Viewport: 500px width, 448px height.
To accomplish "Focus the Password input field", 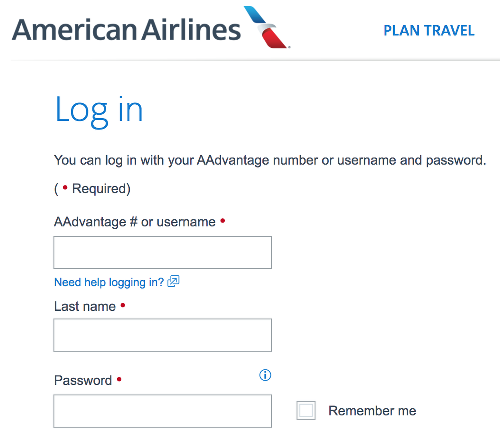I will tap(162, 411).
